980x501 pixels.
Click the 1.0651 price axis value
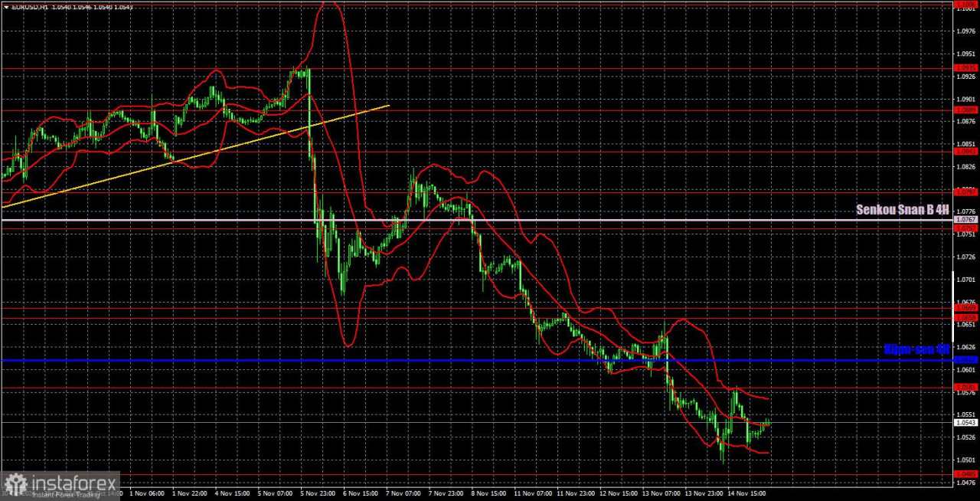point(965,325)
